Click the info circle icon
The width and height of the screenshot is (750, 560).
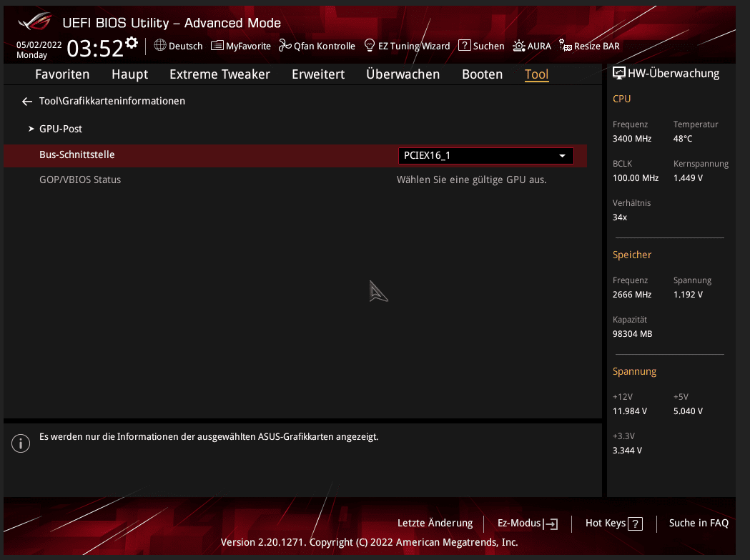(21, 443)
